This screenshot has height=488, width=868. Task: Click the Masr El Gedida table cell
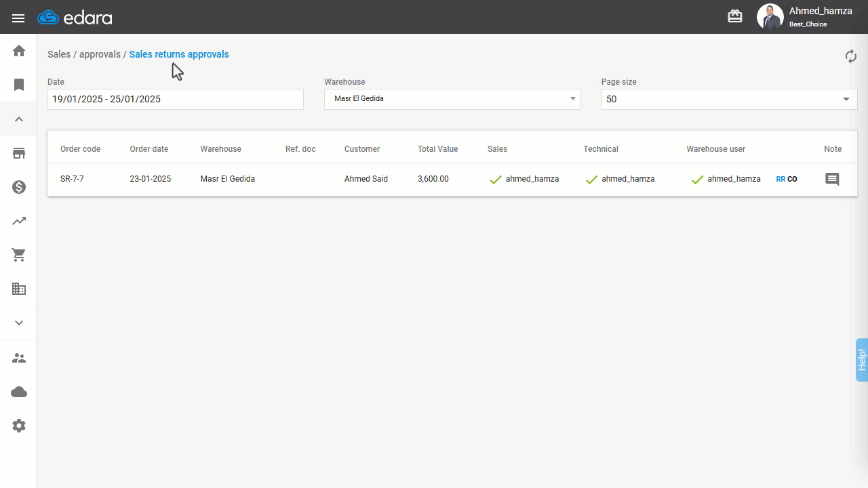(228, 179)
